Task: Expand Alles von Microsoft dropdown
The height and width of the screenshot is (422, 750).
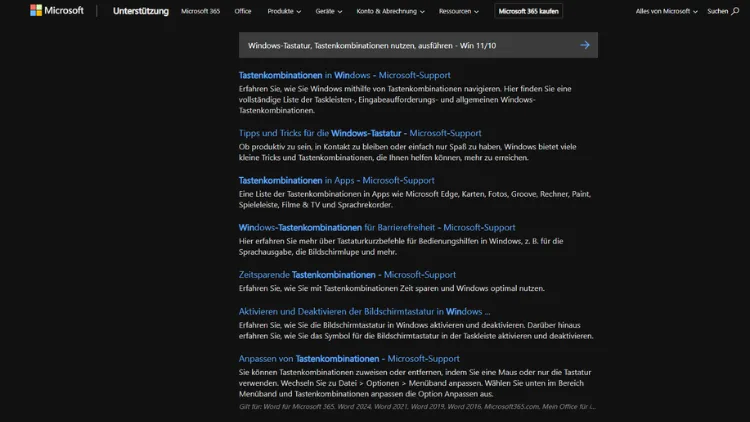Action: tap(666, 11)
